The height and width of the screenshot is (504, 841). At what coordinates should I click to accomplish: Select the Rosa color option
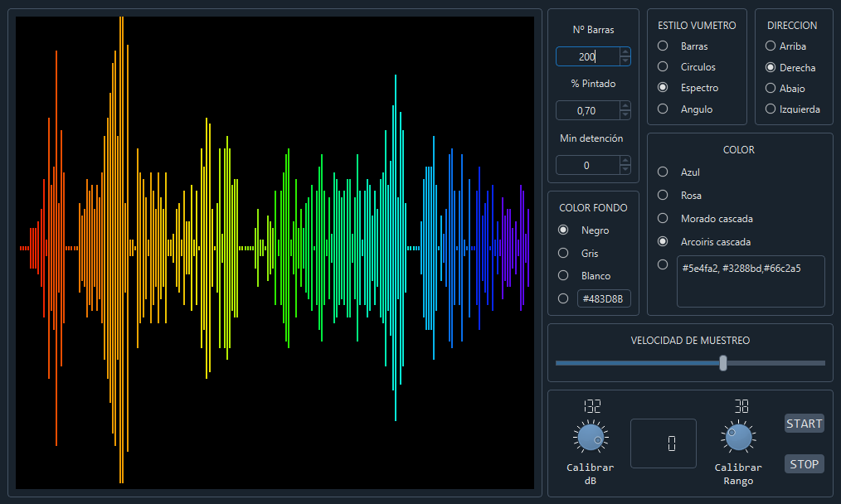[663, 196]
